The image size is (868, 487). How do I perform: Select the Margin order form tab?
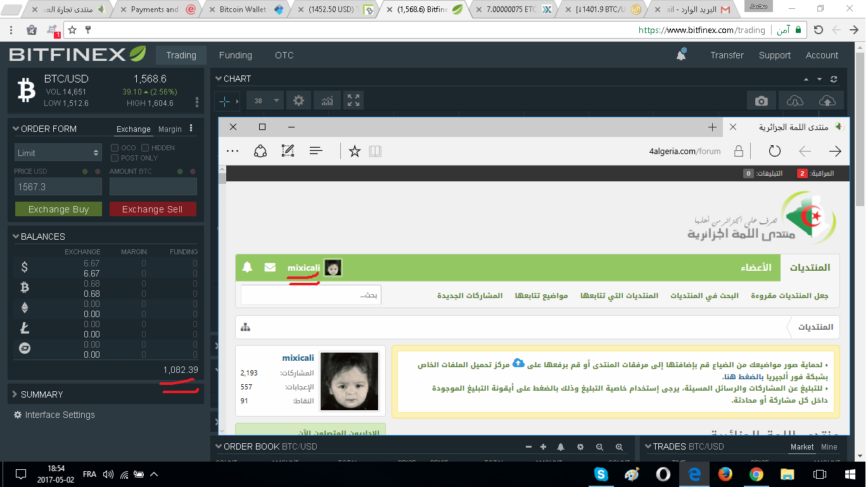(x=170, y=129)
